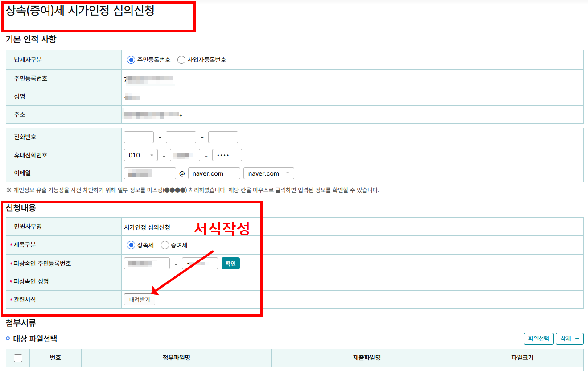Click the 개인정보 masking notice text
Viewport: 588px width, 371px height.
pyautogui.click(x=193, y=190)
